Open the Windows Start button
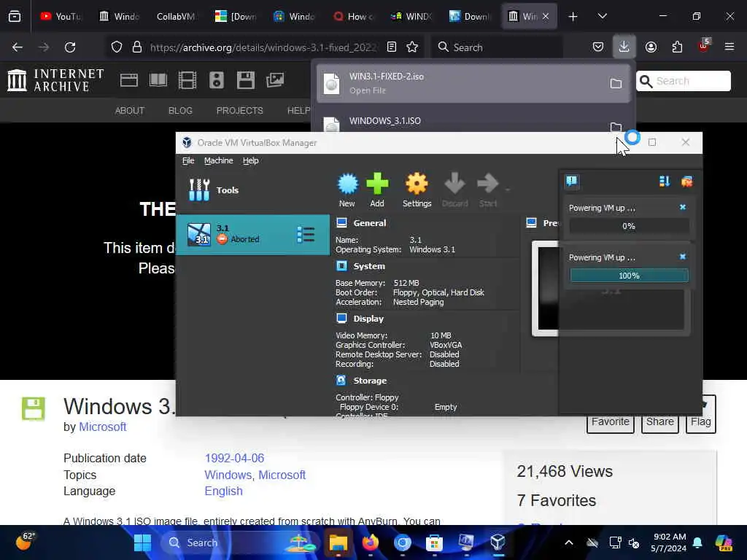 (x=142, y=542)
